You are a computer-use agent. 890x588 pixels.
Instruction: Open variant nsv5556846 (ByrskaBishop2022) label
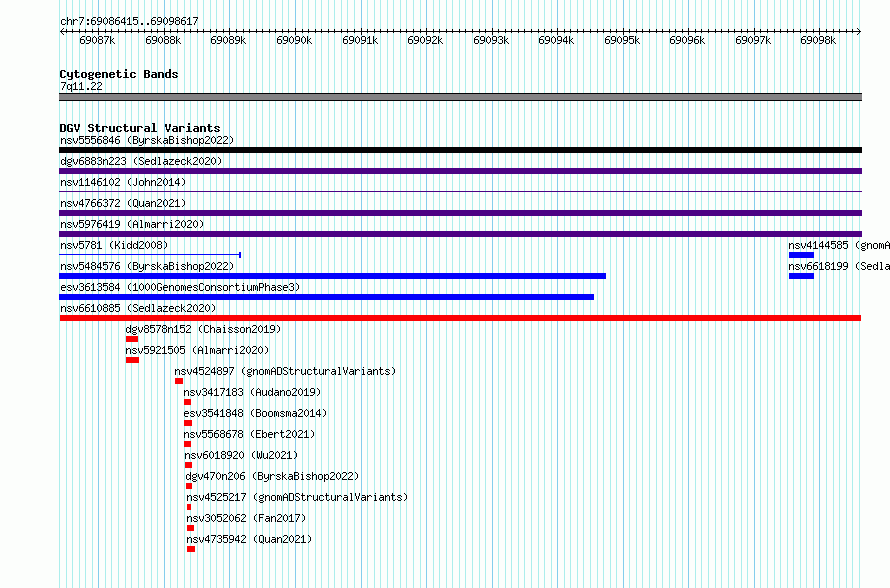coord(147,140)
